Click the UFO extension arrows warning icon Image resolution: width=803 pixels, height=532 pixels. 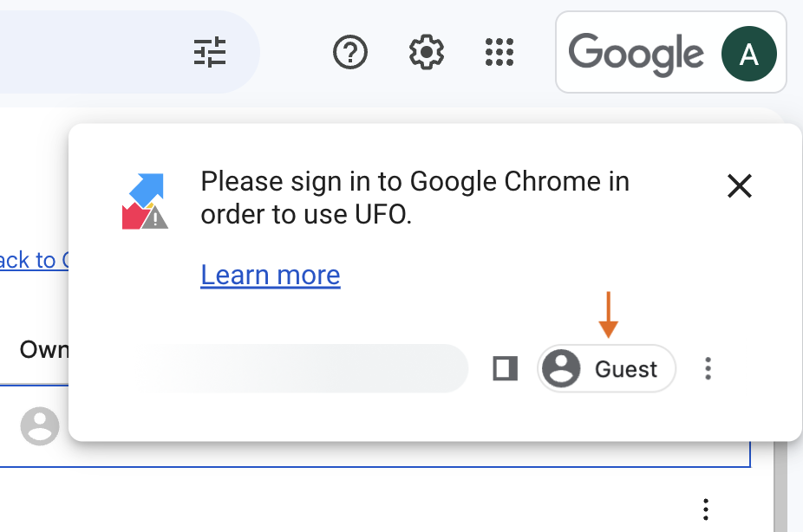(x=146, y=202)
